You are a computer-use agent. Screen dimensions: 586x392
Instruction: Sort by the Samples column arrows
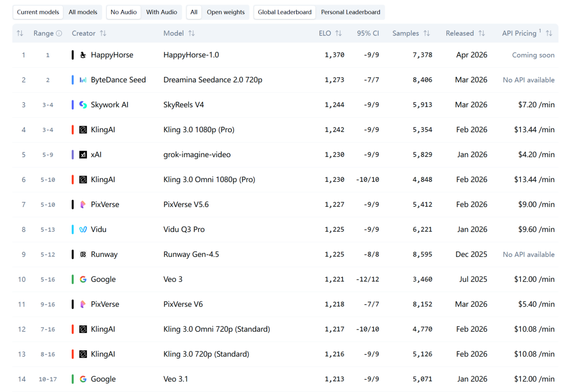426,33
